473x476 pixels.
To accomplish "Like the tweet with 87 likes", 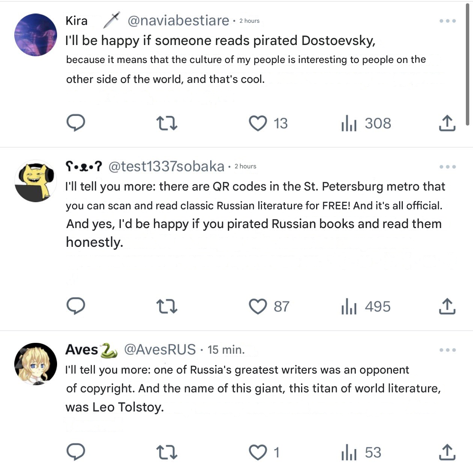I will (x=258, y=306).
